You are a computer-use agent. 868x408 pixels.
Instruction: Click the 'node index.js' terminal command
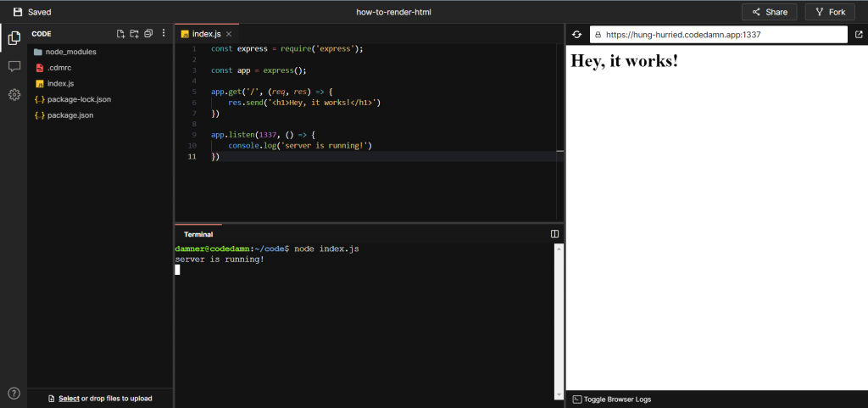(x=326, y=249)
